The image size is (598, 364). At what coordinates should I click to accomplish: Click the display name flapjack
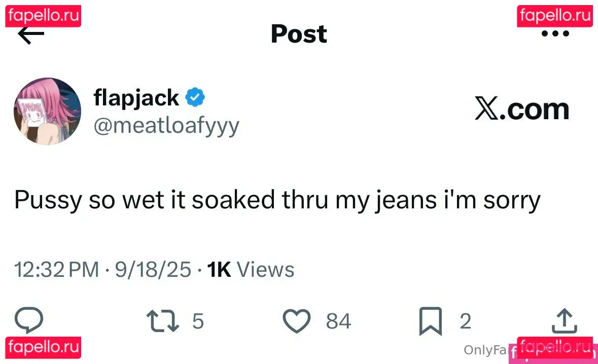[x=136, y=97]
